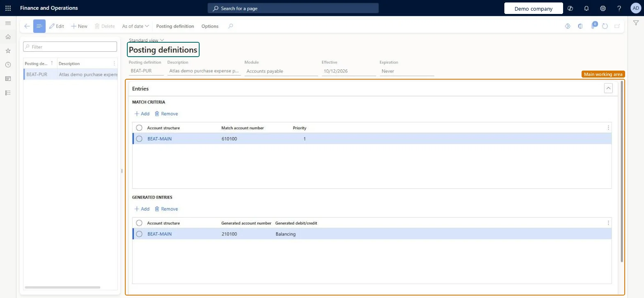This screenshot has width=644, height=298.
Task: Open the app launcher grid icon
Action: [x=8, y=8]
